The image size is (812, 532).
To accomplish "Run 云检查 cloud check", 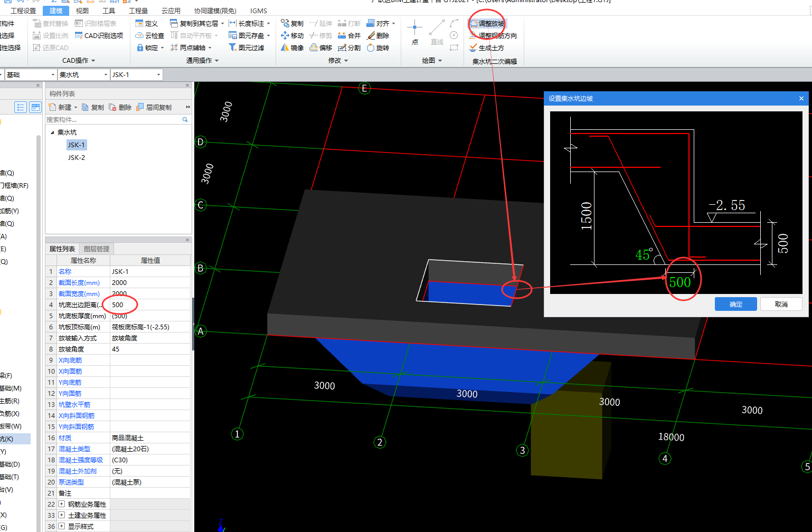I will tap(149, 35).
